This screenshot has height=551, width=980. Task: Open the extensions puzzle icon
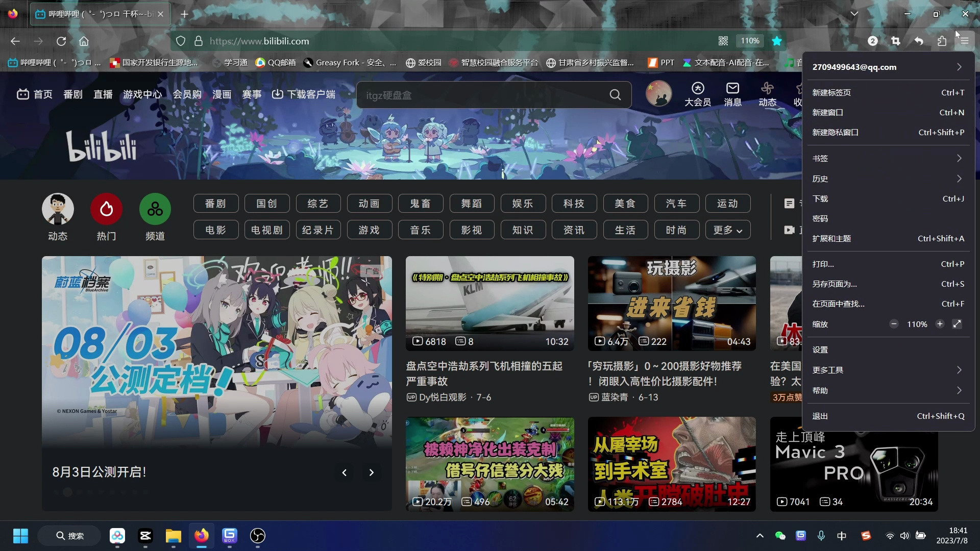[x=942, y=41]
